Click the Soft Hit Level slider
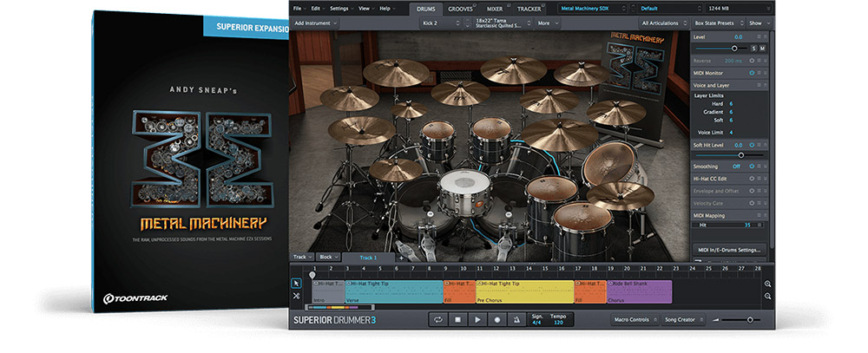Image resolution: width=868 pixels, height=353 pixels. pos(730,155)
